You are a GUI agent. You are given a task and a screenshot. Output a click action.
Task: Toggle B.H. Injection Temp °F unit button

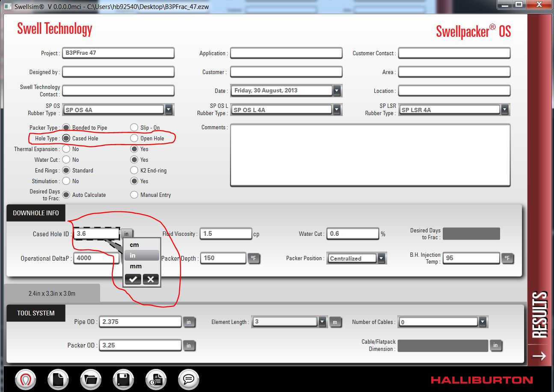[x=507, y=258]
